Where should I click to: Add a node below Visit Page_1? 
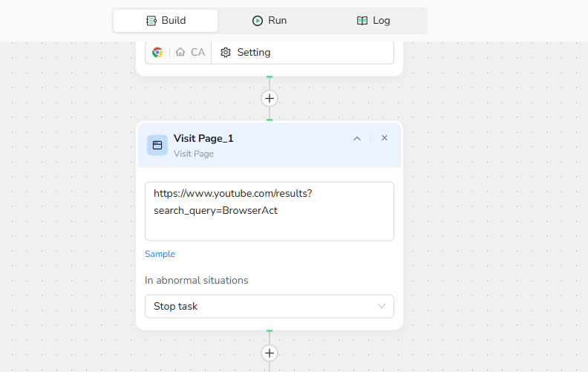pyautogui.click(x=269, y=353)
